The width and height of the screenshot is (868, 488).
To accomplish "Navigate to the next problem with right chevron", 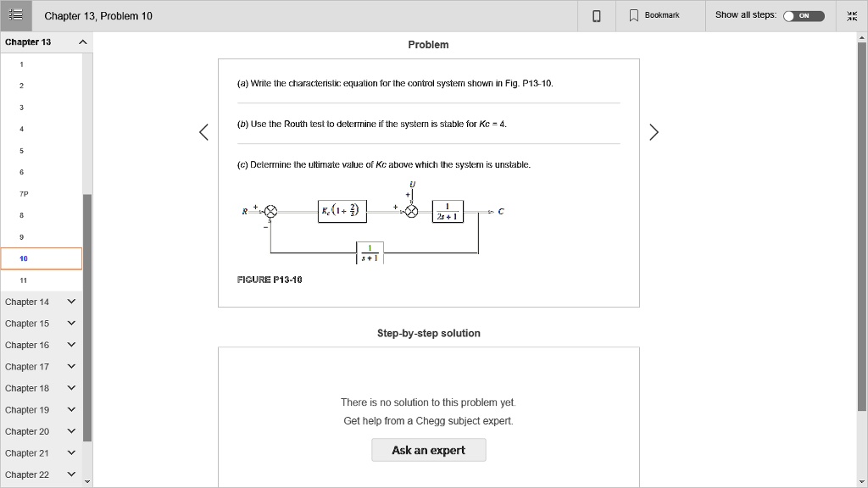I will pos(654,131).
